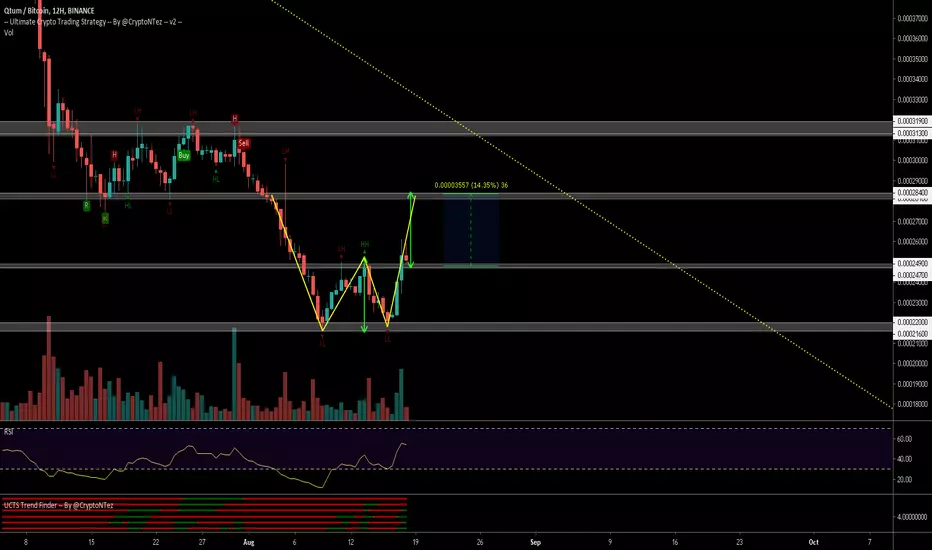Select the red H marker above Sell
Screen dimensions: 932x550
point(235,119)
